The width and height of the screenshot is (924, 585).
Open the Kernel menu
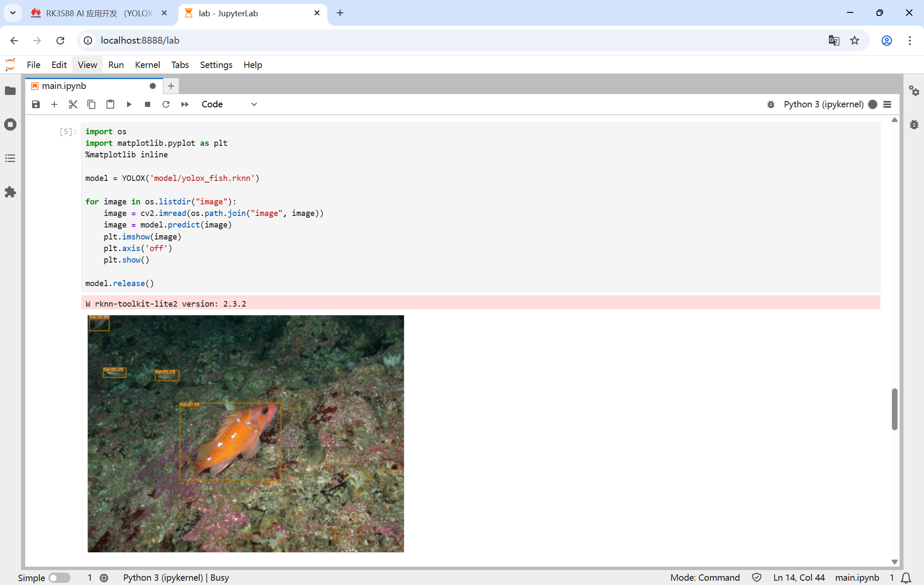147,65
